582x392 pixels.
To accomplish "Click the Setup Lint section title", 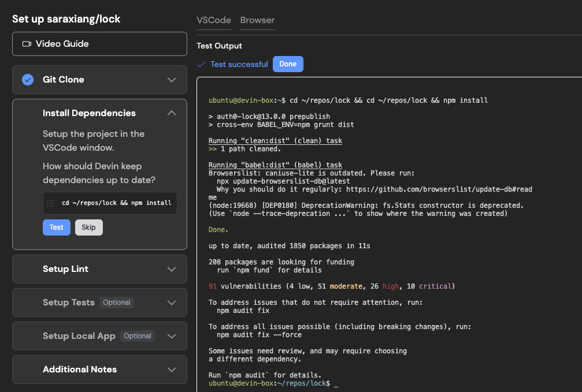I will pyautogui.click(x=65, y=269).
